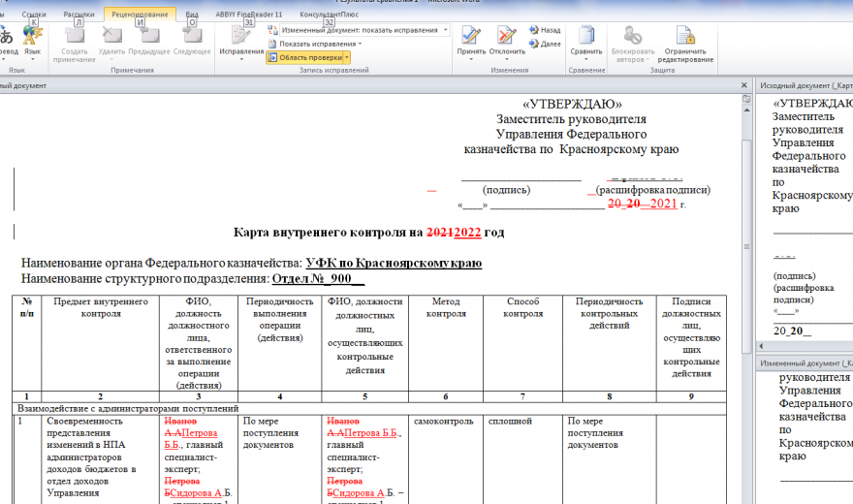Close the compared document pane
The height and width of the screenshot is (504, 853).
point(743,85)
